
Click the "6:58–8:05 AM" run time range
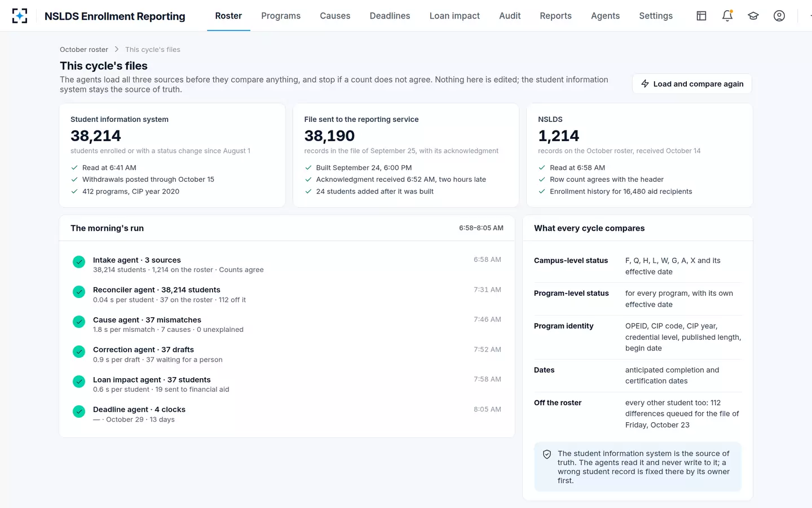pyautogui.click(x=481, y=228)
